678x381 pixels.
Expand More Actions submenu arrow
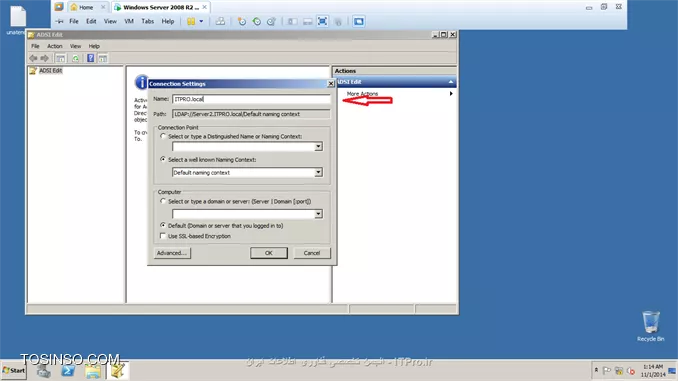coord(451,93)
